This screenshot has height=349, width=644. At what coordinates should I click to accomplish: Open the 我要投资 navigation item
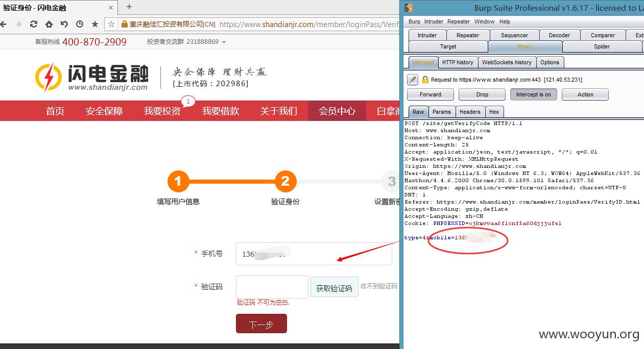point(162,111)
